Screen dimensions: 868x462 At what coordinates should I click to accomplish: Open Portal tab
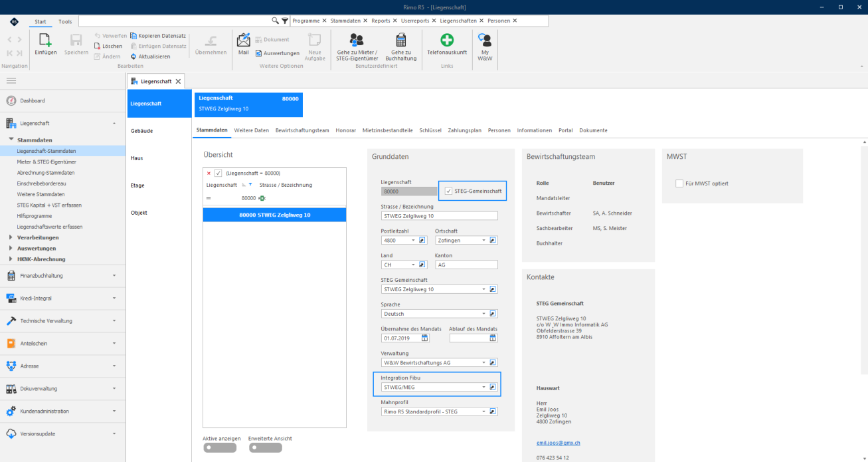[565, 130]
